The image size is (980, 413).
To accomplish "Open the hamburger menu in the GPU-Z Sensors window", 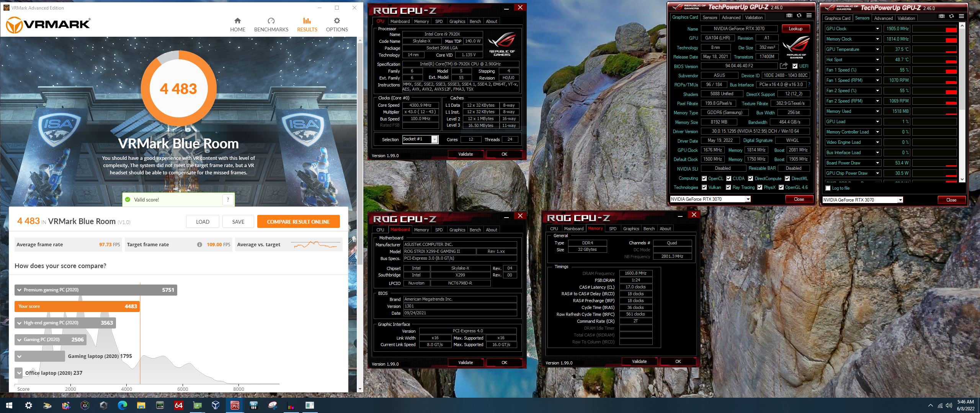I will pos(961,16).
